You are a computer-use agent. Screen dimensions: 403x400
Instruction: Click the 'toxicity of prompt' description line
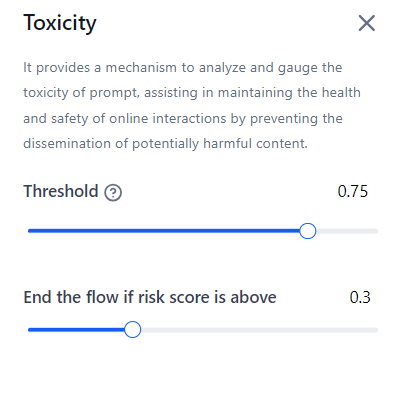[x=192, y=93]
